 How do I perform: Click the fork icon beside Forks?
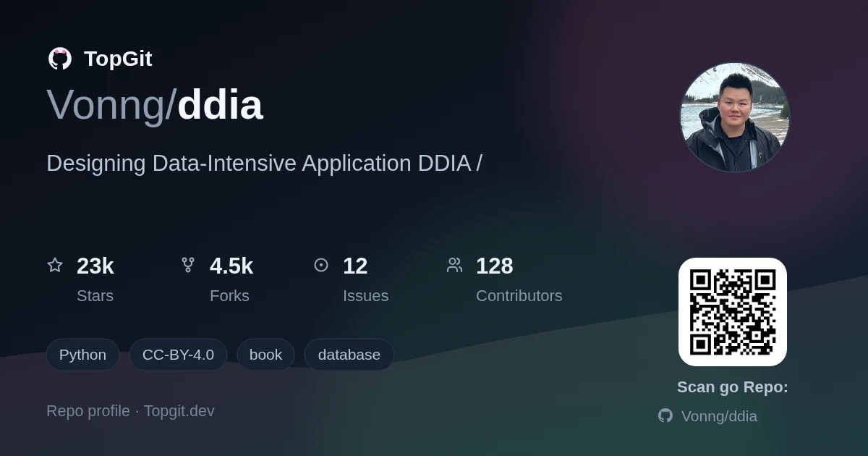(188, 265)
